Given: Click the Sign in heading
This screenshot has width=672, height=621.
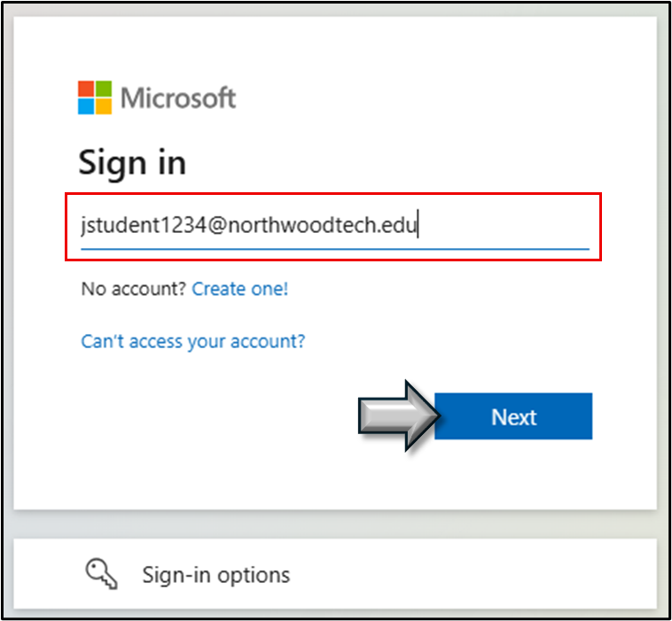Looking at the screenshot, I should (132, 163).
